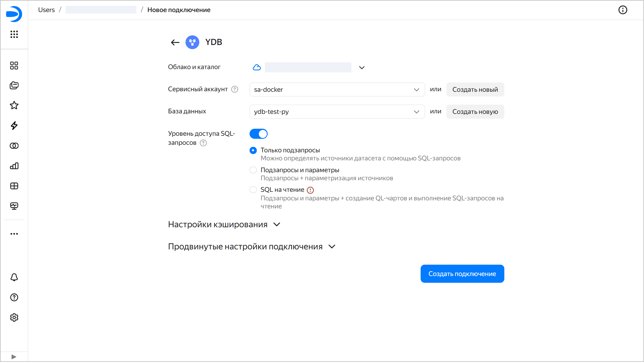Open Charts bar graph icon
644x362 pixels.
coord(14,166)
